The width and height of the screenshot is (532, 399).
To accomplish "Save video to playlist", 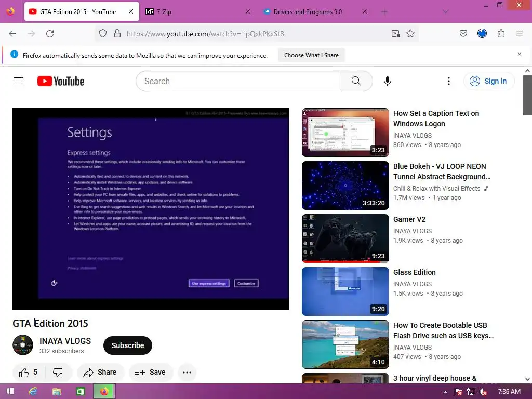I will tap(150, 373).
